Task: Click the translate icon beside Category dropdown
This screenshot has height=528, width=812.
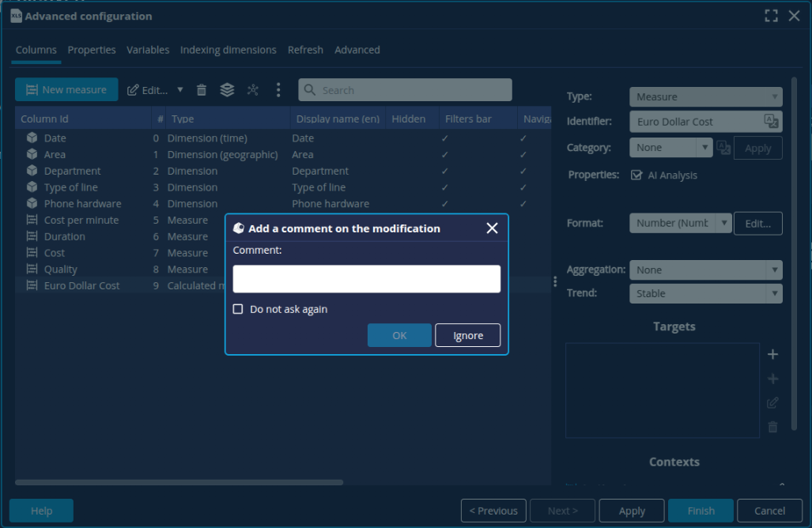Action: (x=723, y=147)
